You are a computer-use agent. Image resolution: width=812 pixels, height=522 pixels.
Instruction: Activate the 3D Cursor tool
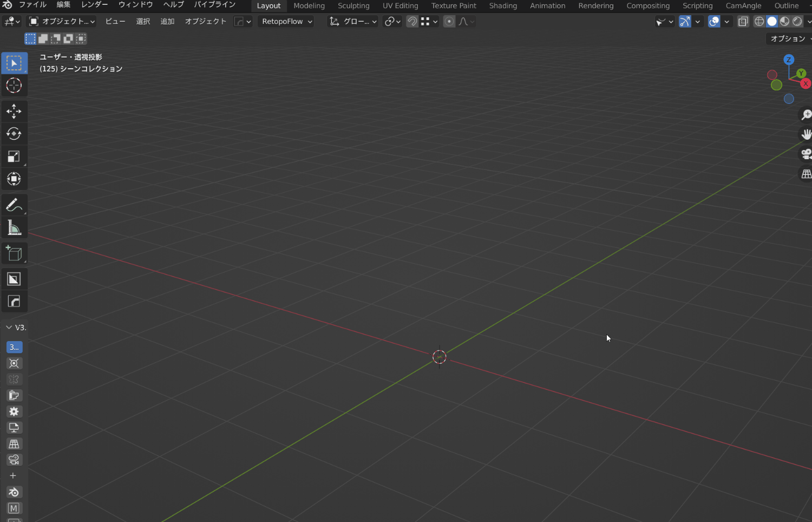coord(14,86)
